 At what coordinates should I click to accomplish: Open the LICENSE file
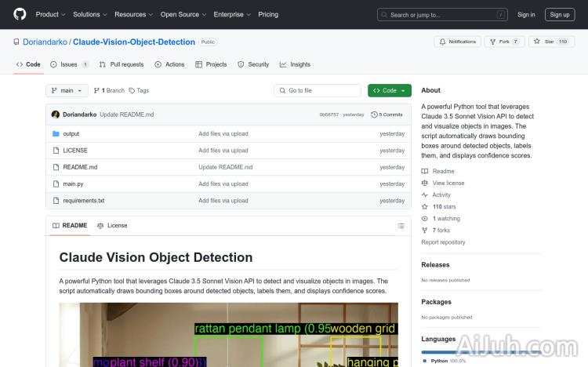[75, 150]
